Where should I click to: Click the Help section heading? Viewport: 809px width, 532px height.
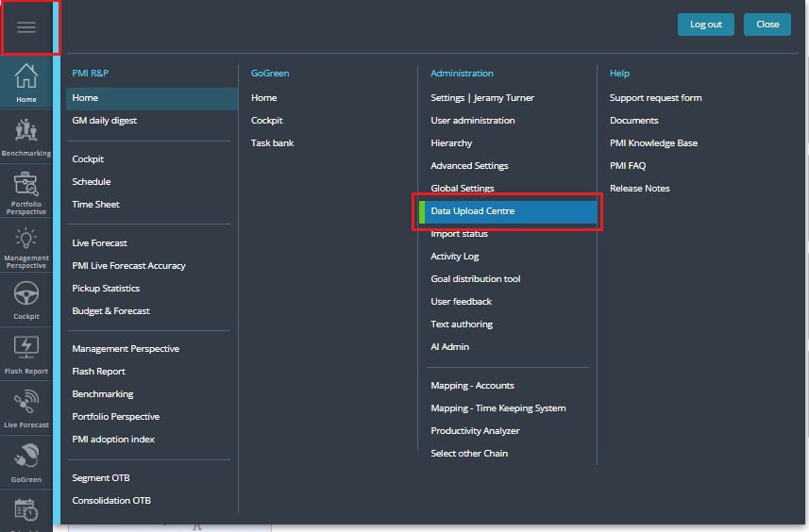[x=619, y=74]
